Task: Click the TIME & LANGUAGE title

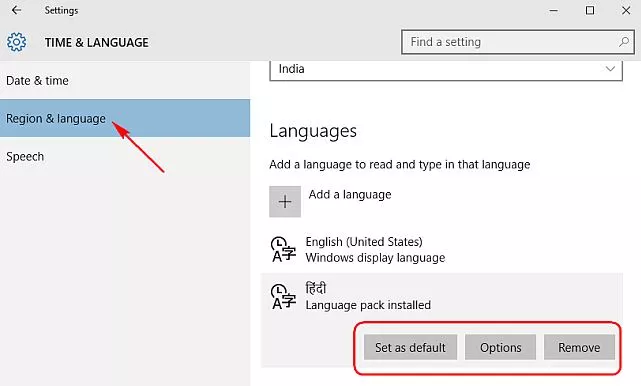Action: [96, 43]
